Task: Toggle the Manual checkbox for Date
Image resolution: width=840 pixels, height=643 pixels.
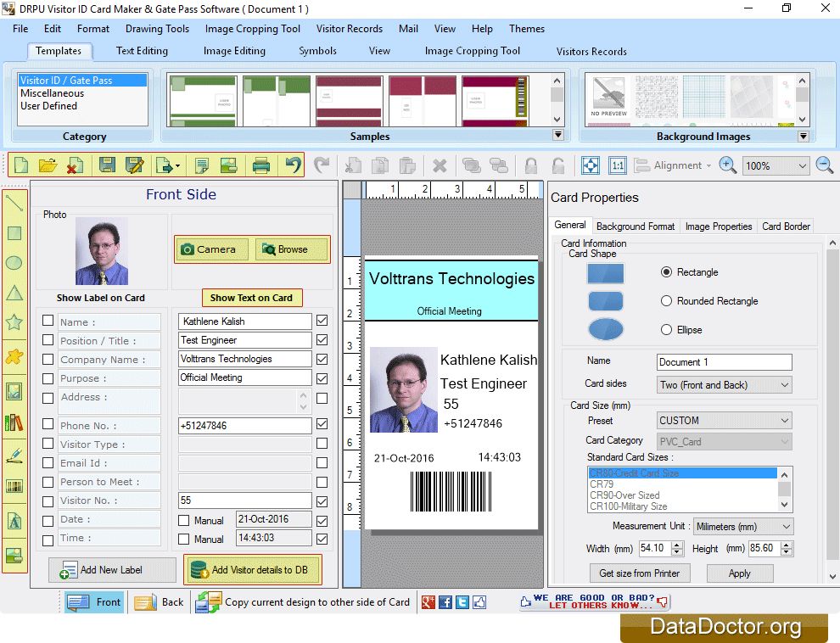Action: coord(184,520)
